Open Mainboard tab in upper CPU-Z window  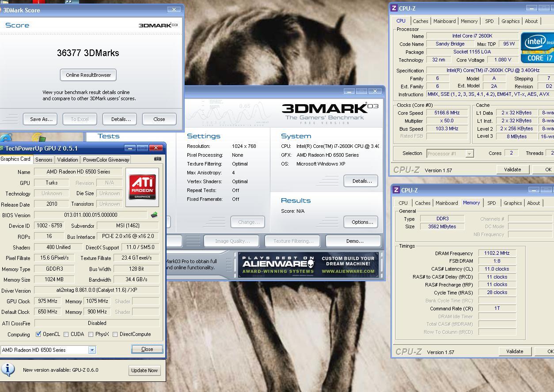pyautogui.click(x=444, y=21)
